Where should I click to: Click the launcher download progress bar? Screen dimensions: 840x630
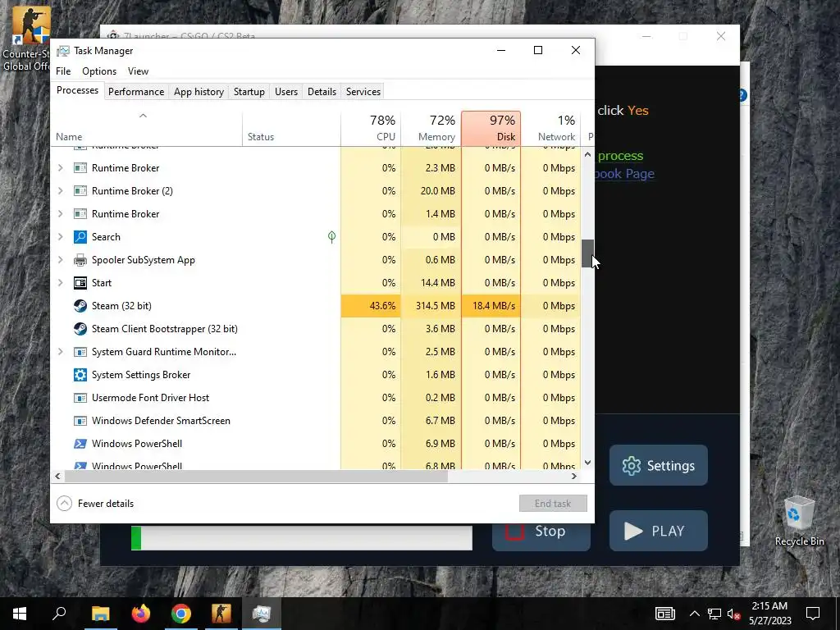pyautogui.click(x=302, y=538)
